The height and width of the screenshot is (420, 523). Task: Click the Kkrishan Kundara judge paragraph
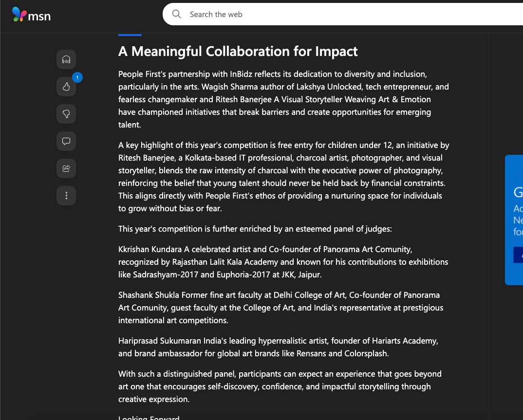(283, 262)
